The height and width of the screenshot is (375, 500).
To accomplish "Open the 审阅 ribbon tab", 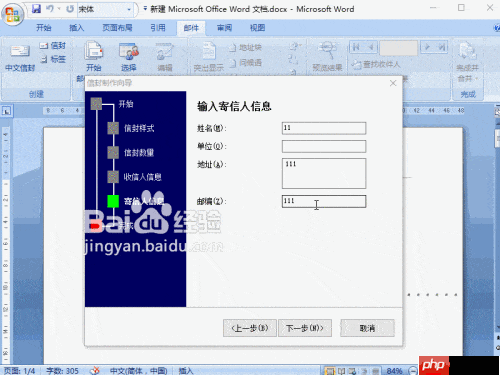I will [x=224, y=28].
